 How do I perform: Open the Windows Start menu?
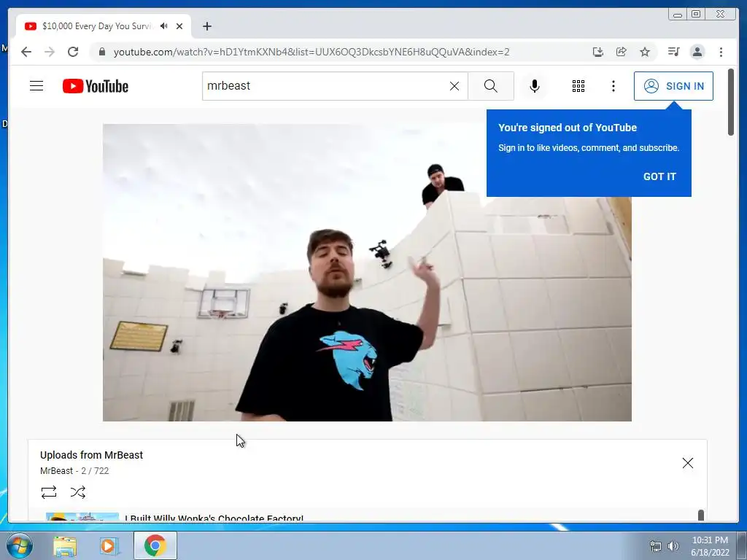point(20,545)
